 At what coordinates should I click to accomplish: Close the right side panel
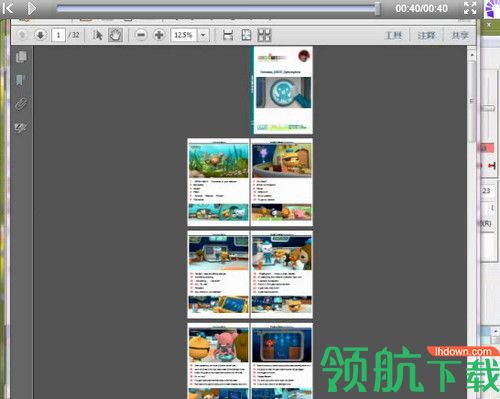tap(489, 24)
